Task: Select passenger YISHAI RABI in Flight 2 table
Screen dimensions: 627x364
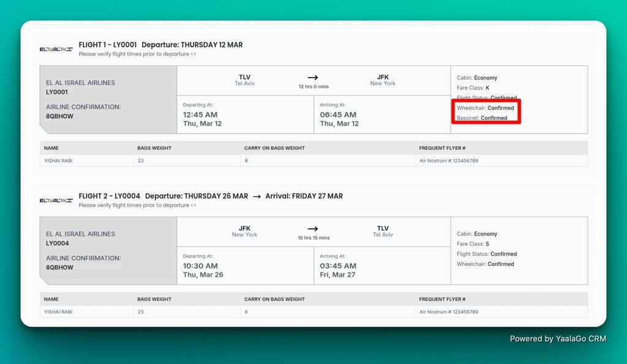Action: click(x=58, y=311)
